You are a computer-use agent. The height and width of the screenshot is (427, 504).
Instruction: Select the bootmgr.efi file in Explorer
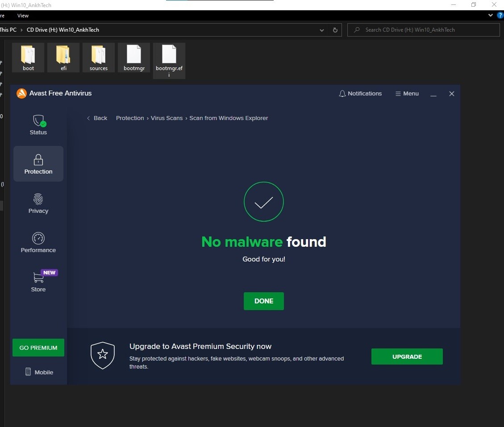pos(169,61)
